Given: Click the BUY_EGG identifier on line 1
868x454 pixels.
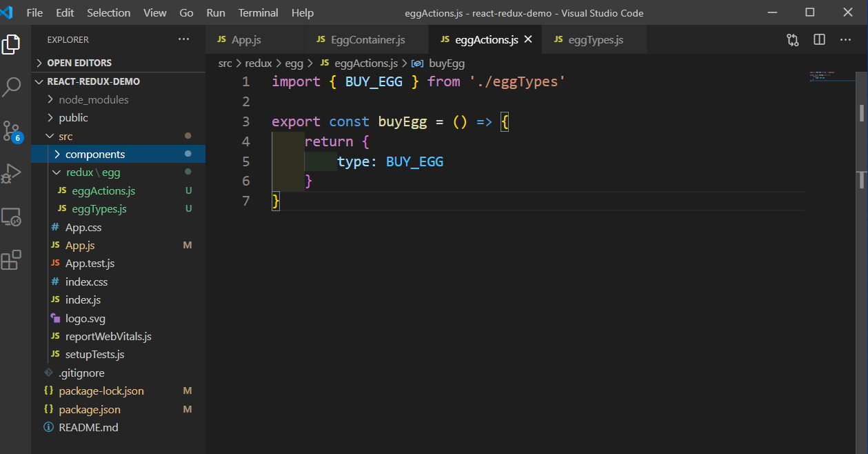Looking at the screenshot, I should [x=374, y=81].
